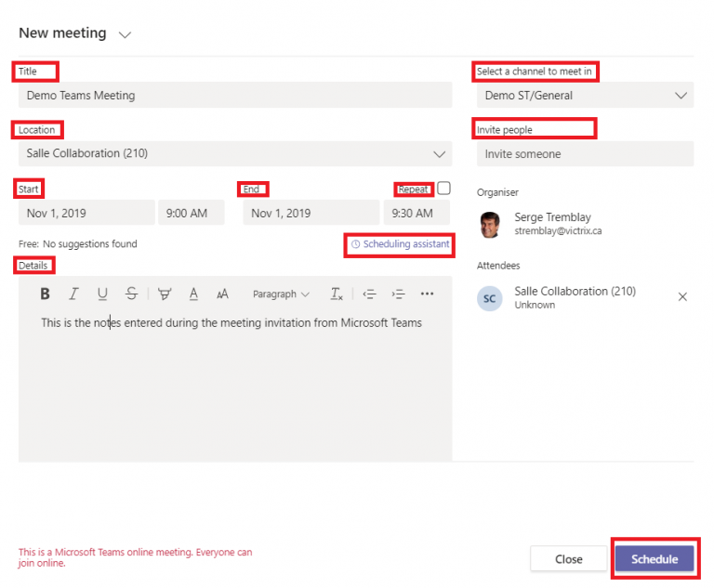Open the channel dropdown showing Demo ST/General
This screenshot has width=714, height=588.
pyautogui.click(x=585, y=95)
